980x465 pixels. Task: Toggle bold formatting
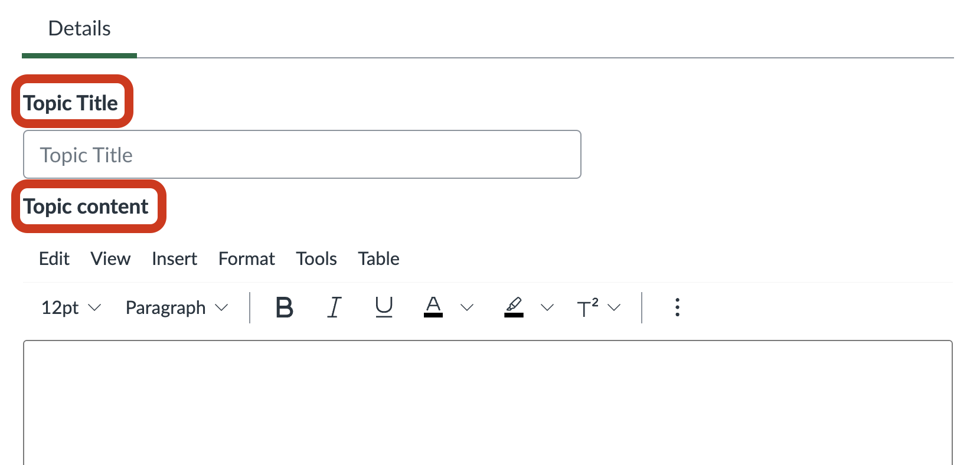[285, 307]
